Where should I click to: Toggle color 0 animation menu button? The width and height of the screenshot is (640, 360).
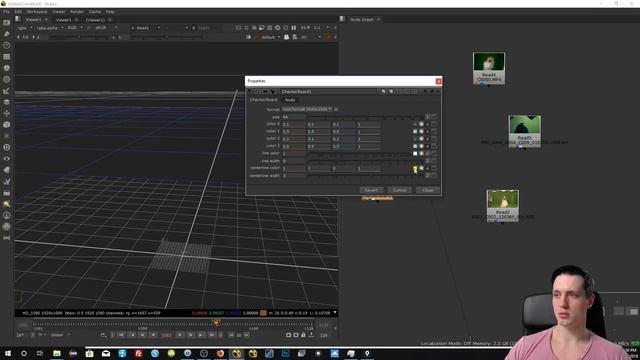tap(433, 124)
